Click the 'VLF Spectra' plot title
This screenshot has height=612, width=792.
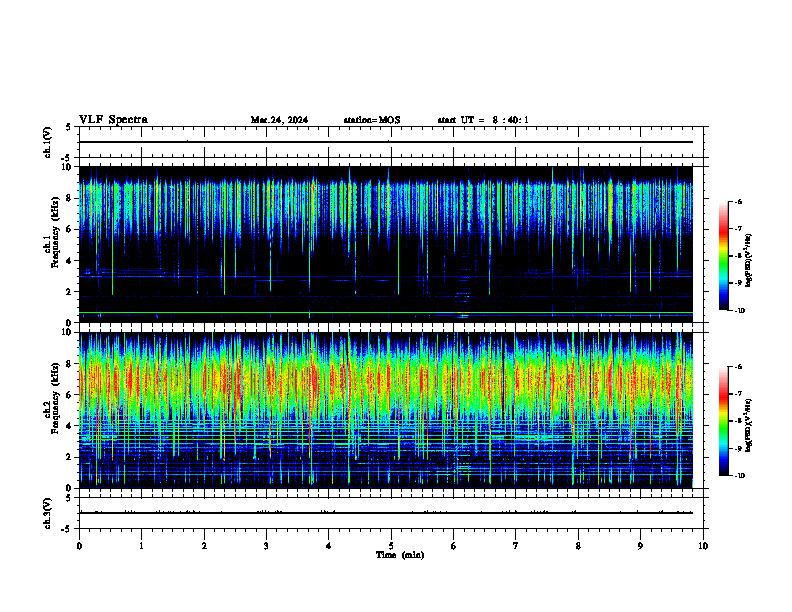(x=113, y=120)
